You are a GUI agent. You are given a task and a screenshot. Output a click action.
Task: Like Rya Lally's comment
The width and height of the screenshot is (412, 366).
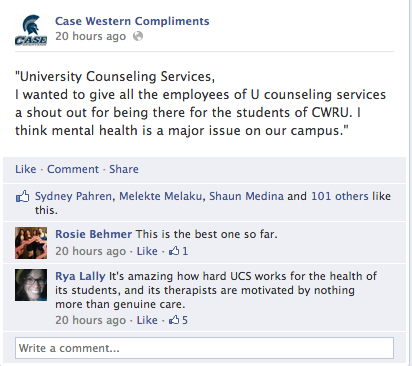click(147, 320)
